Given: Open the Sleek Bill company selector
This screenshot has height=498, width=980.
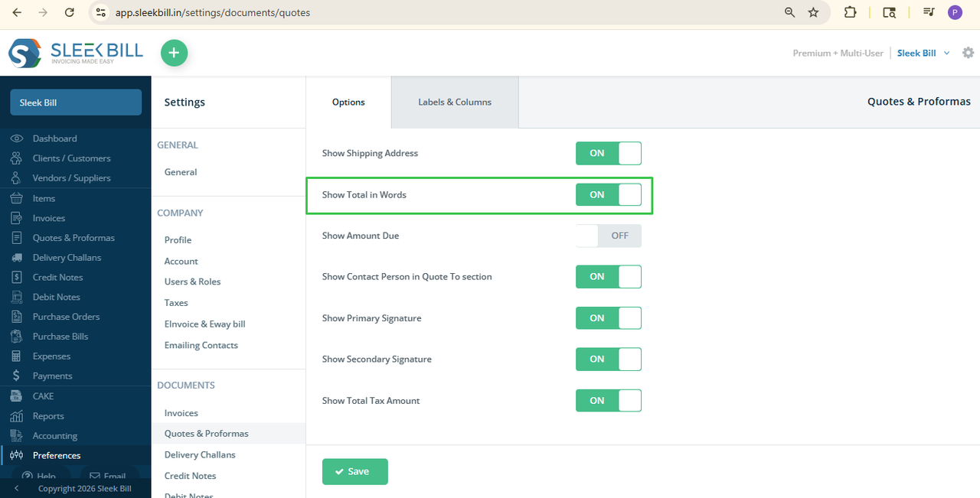Looking at the screenshot, I should [76, 103].
